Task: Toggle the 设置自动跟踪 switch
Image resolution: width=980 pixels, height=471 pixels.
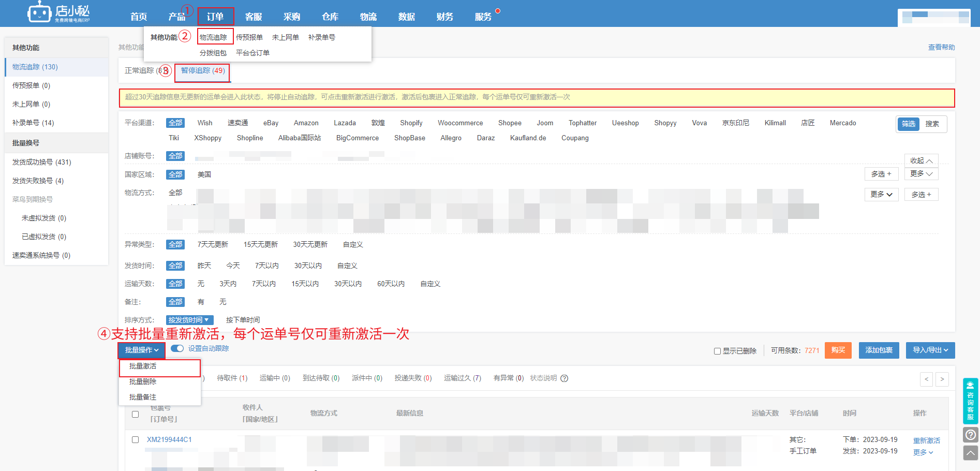Action: [x=177, y=348]
